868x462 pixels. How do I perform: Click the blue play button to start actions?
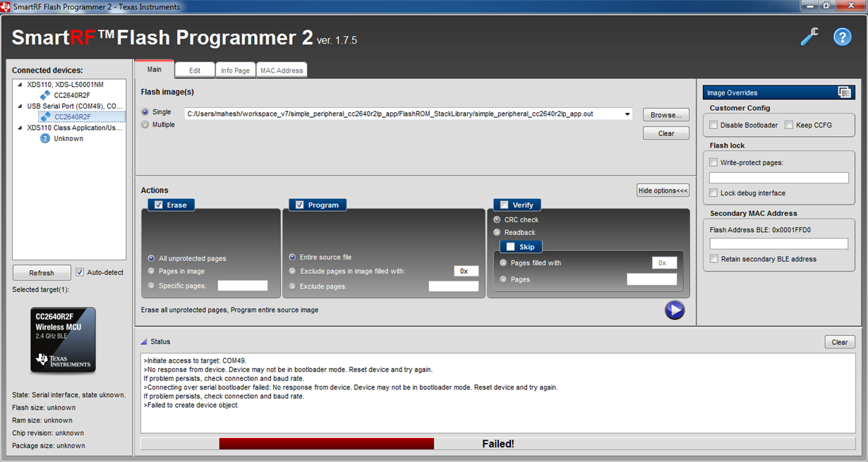coord(675,310)
